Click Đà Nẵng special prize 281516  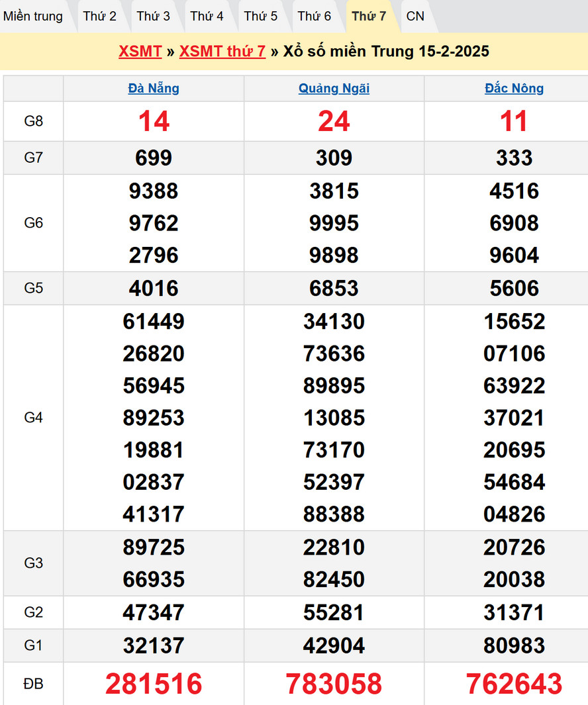point(154,684)
